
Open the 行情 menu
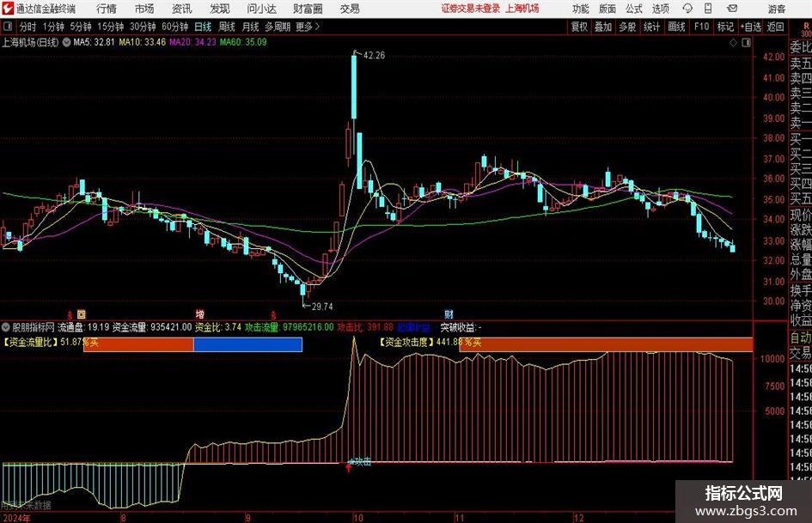pos(107,9)
